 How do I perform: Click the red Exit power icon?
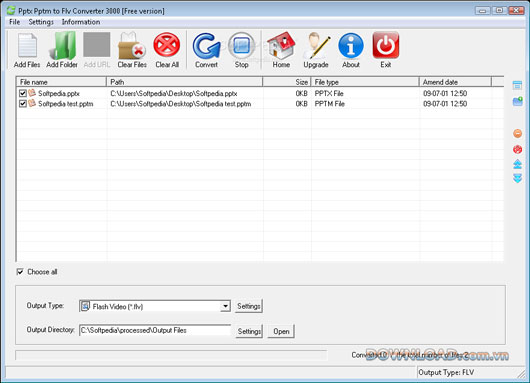(x=386, y=45)
